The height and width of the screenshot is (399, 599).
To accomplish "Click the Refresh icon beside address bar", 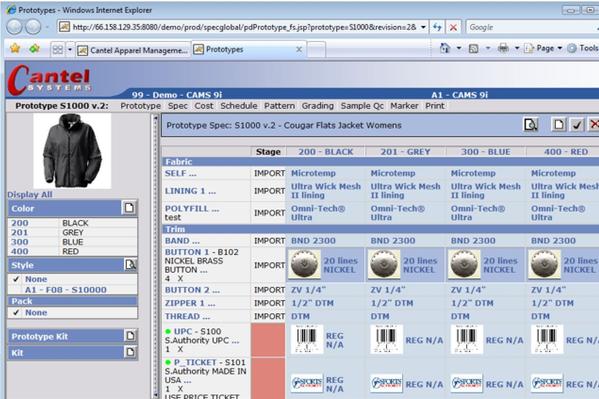I will coord(437,27).
